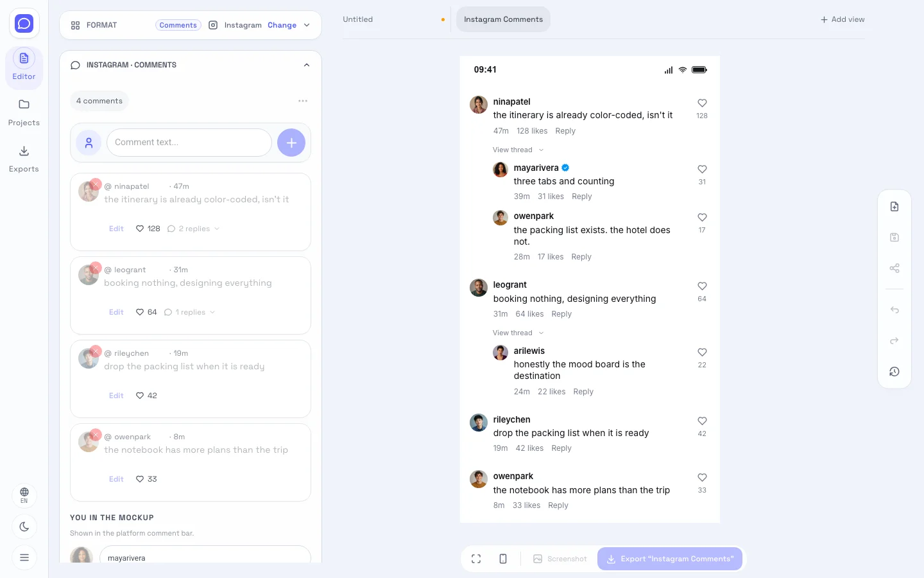Like mayarivera's reply heart in the preview
This screenshot has width=924, height=578.
702,169
